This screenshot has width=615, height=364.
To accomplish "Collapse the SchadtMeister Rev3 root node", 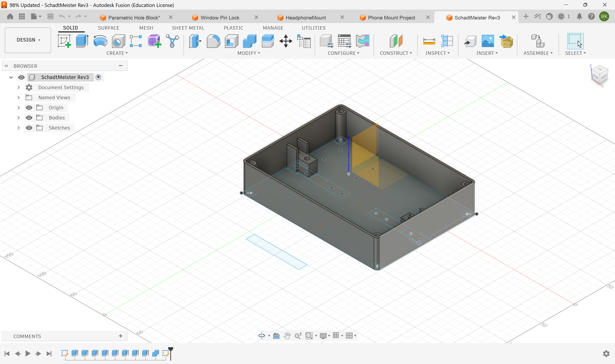I will pyautogui.click(x=11, y=77).
